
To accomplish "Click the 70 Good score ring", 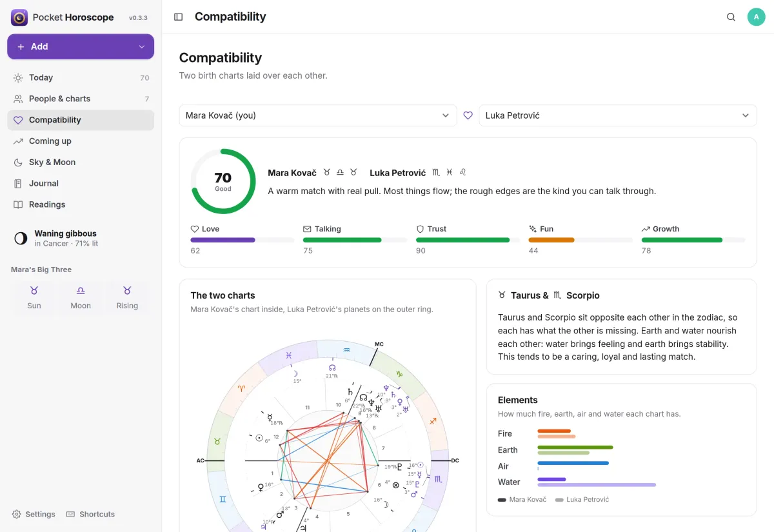I will point(223,181).
